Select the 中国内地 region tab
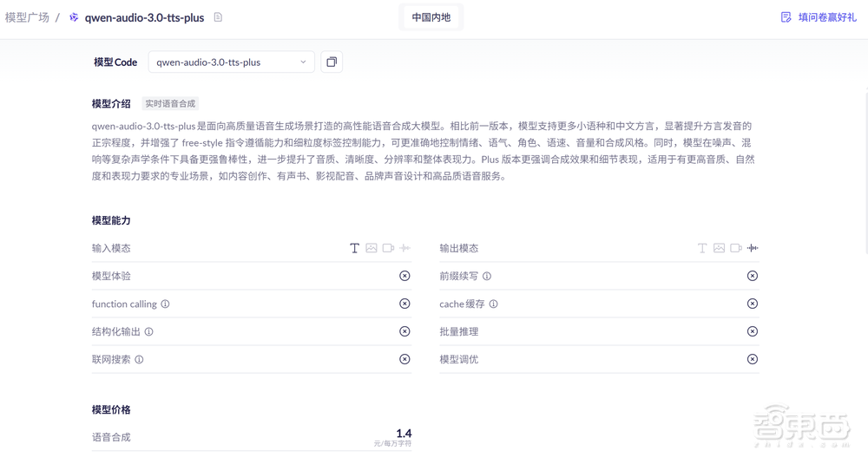Viewport: 868px width, 464px height. click(431, 17)
